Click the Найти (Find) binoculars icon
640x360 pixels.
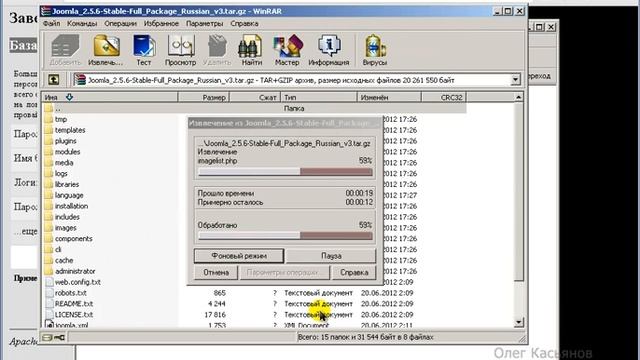[x=251, y=50]
